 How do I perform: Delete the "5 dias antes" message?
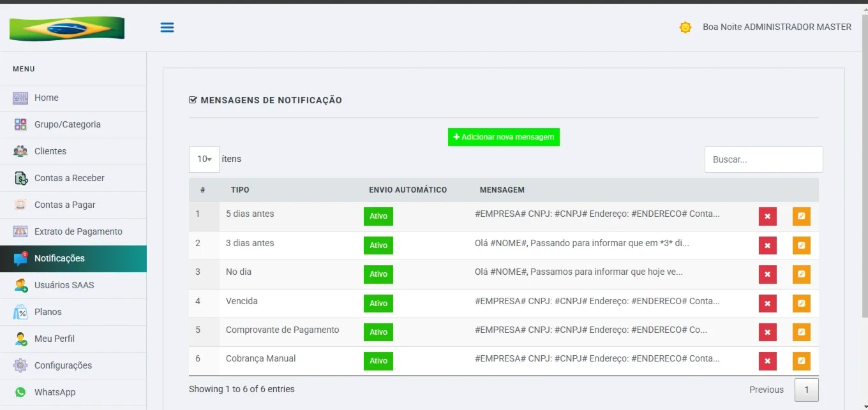click(x=768, y=217)
